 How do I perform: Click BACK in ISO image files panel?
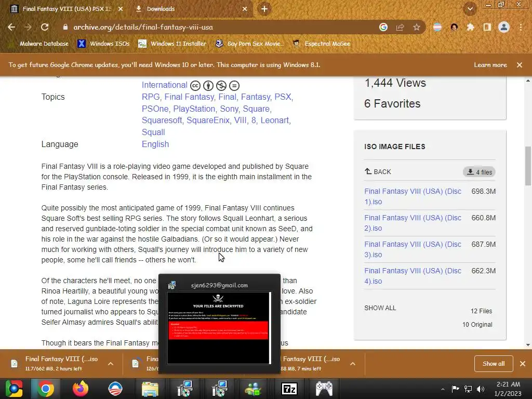pos(378,171)
